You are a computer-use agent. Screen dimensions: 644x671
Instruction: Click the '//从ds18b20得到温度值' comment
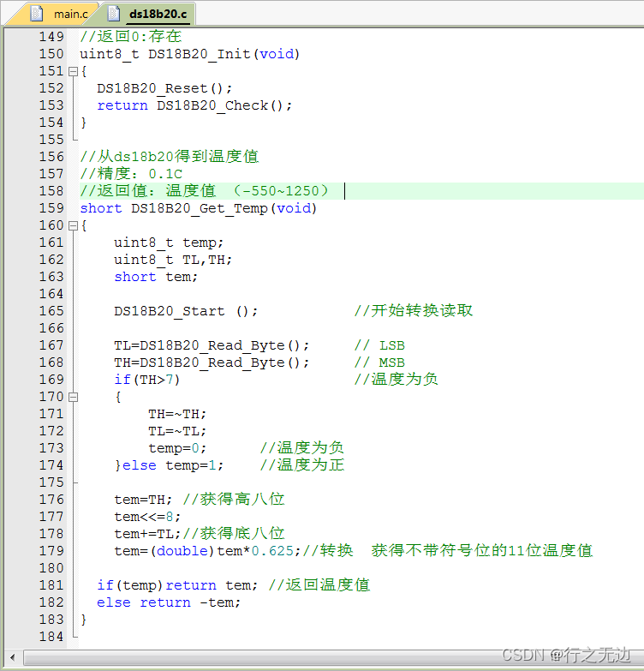(170, 157)
